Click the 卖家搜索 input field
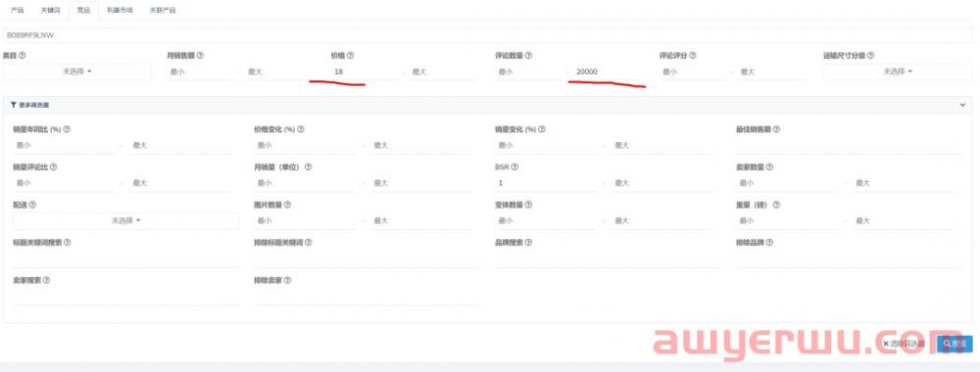The width and height of the screenshot is (980, 372). pyautogui.click(x=125, y=297)
